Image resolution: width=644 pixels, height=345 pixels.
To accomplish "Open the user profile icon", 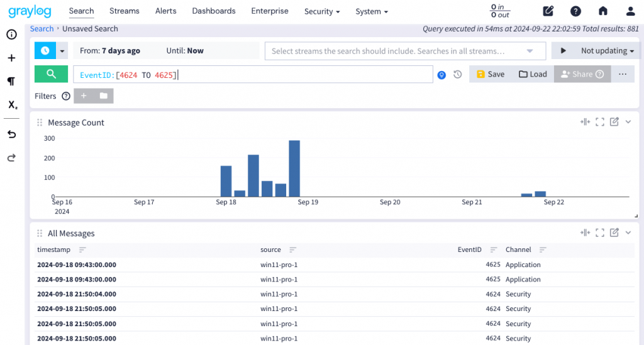I will click(630, 11).
